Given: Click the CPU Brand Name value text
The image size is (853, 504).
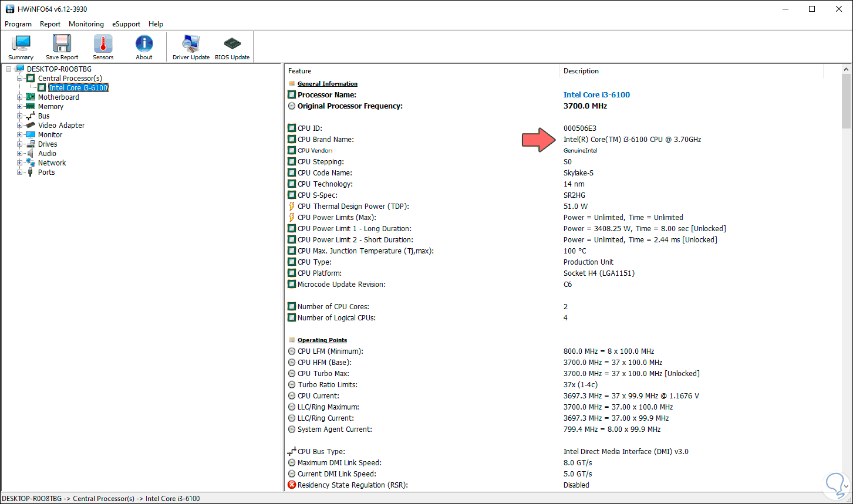Looking at the screenshot, I should (x=632, y=140).
